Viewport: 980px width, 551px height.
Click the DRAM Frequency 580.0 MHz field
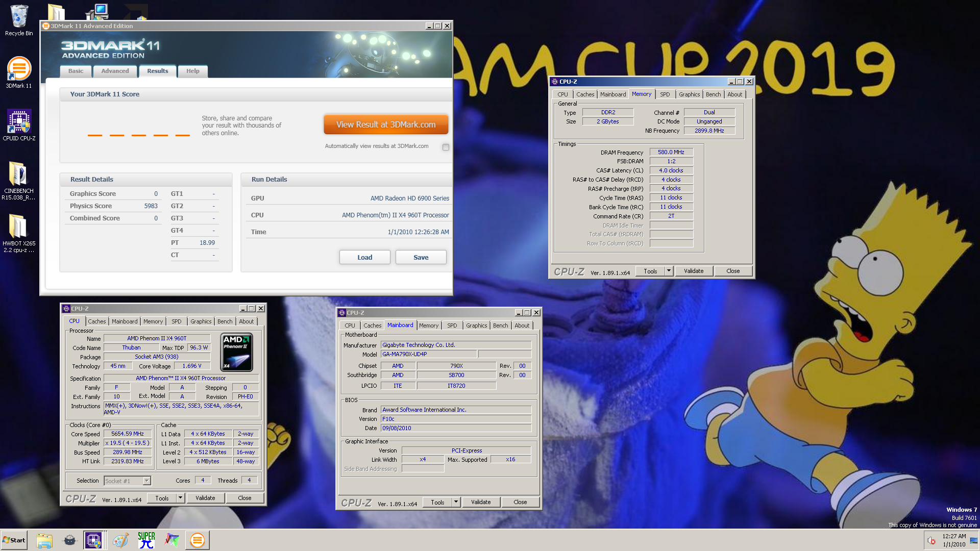pos(671,152)
